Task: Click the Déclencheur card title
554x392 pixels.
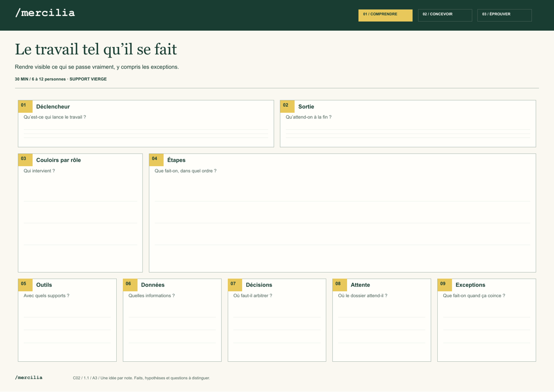Action: click(x=53, y=106)
